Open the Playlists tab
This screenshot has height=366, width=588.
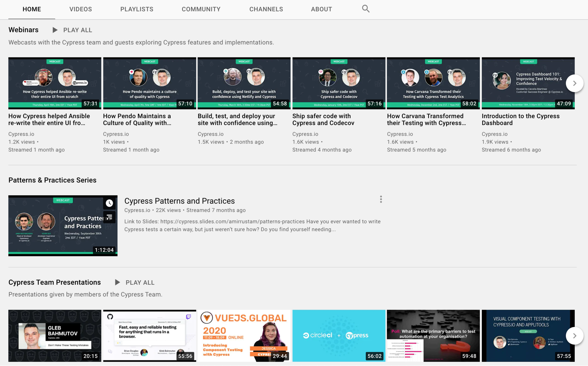click(x=137, y=9)
